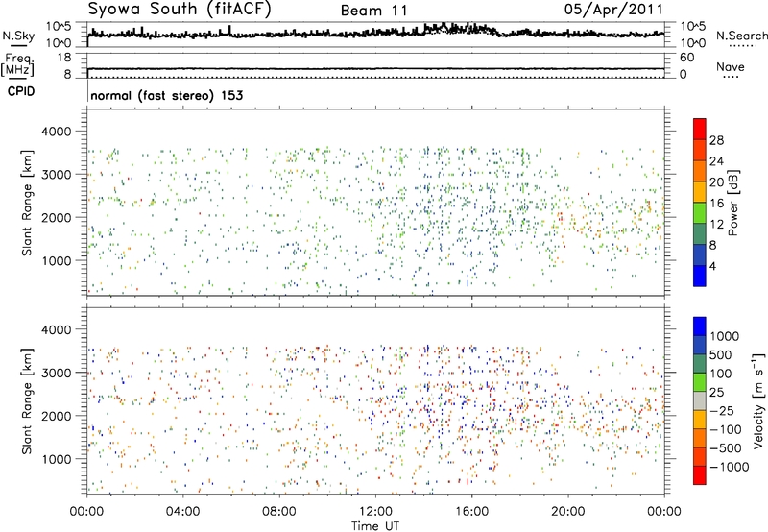The height and width of the screenshot is (532, 768).
Task: Click the red top segment of Power colorbar
Action: 700,129
